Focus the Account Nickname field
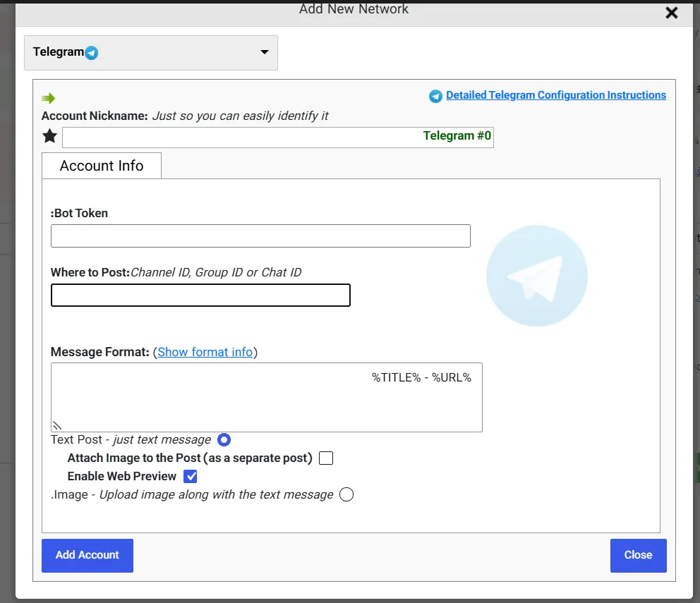700x603 pixels. pyautogui.click(x=278, y=137)
